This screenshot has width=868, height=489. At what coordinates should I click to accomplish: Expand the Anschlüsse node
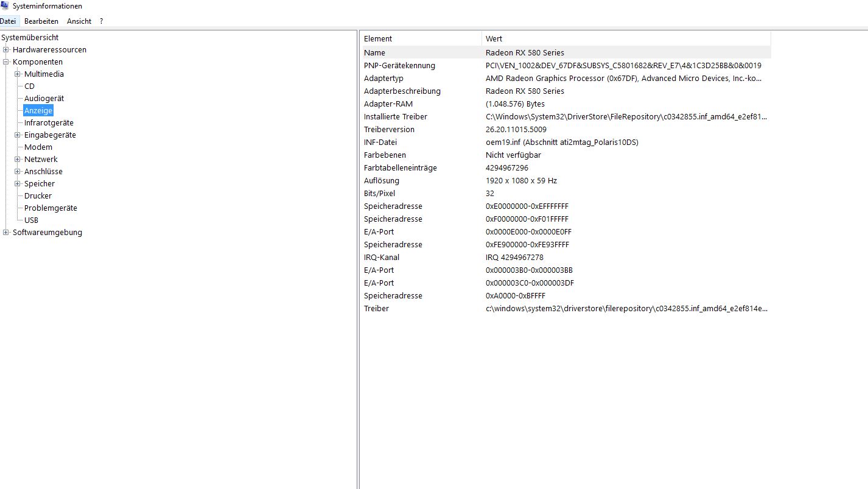click(x=18, y=172)
